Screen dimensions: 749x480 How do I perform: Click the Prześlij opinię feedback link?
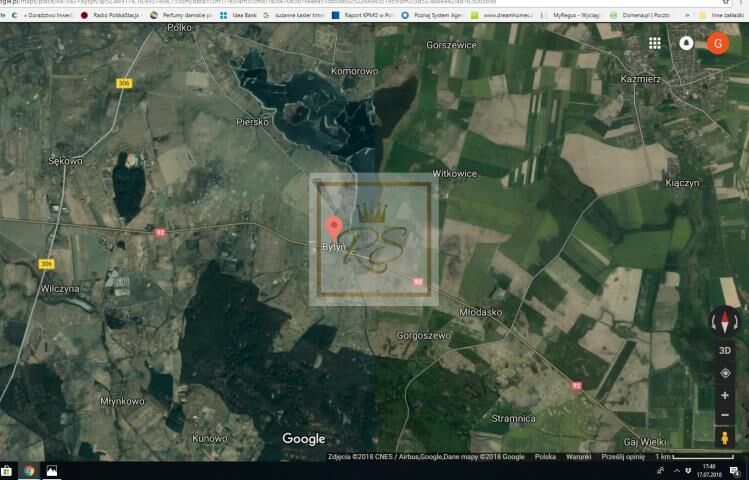pos(623,457)
